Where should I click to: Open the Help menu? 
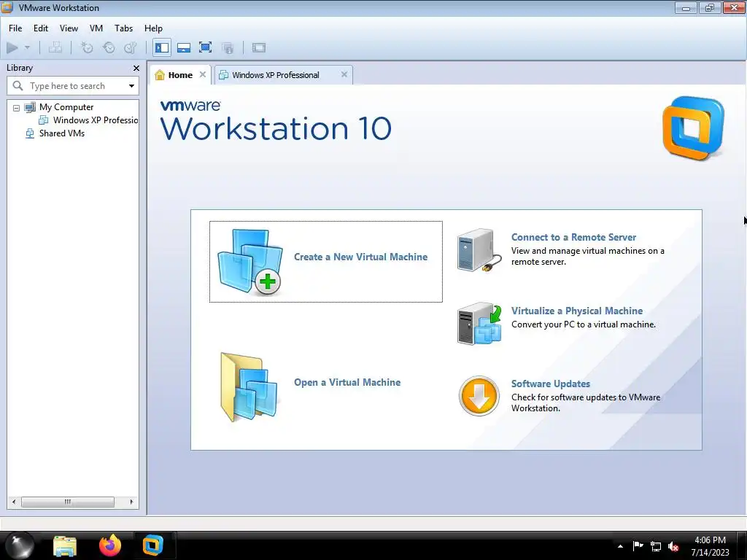(153, 28)
